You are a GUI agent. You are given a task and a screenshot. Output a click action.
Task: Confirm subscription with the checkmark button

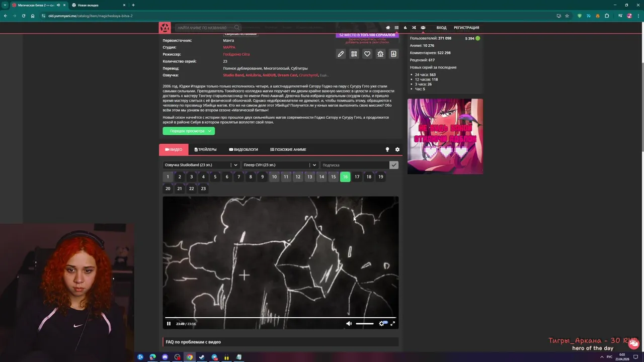pyautogui.click(x=393, y=165)
